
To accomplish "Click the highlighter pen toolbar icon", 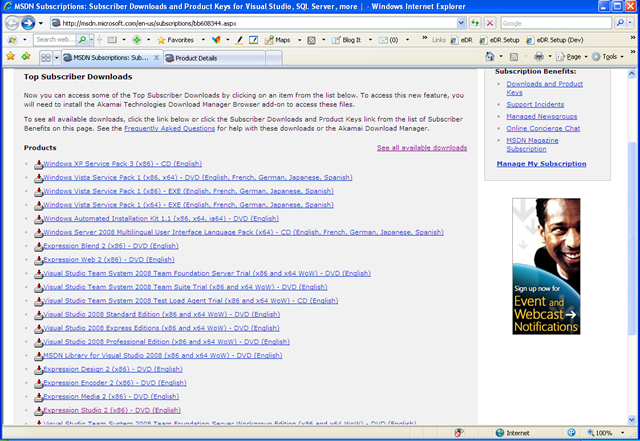I will coord(239,40).
